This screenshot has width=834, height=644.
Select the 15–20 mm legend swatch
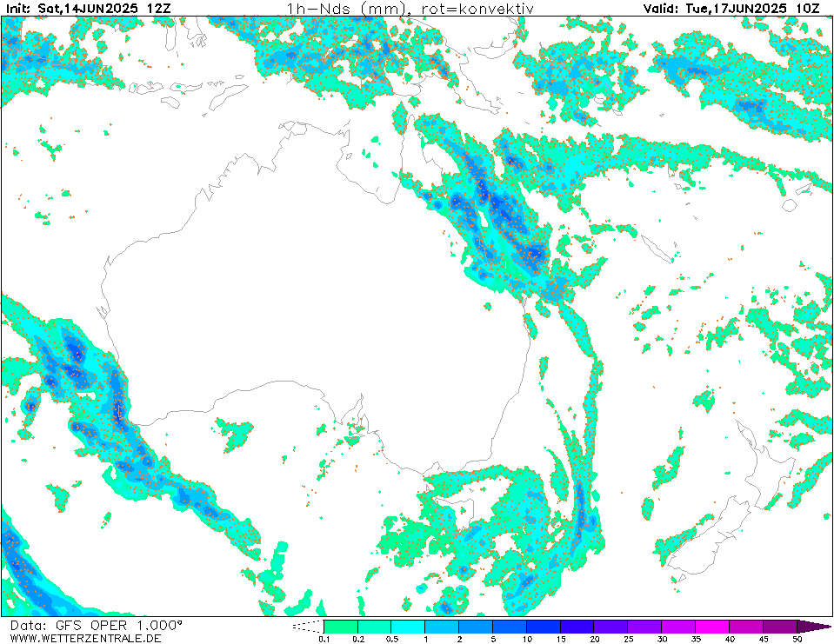point(577,627)
